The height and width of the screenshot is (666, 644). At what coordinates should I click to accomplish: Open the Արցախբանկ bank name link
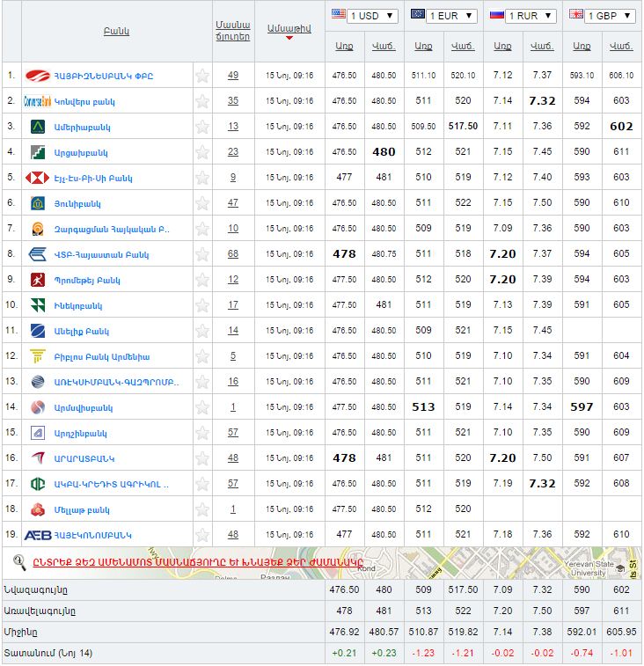click(81, 152)
